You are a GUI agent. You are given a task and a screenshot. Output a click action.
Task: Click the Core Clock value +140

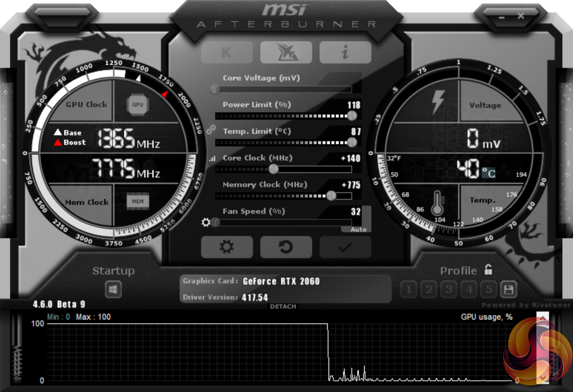(350, 158)
